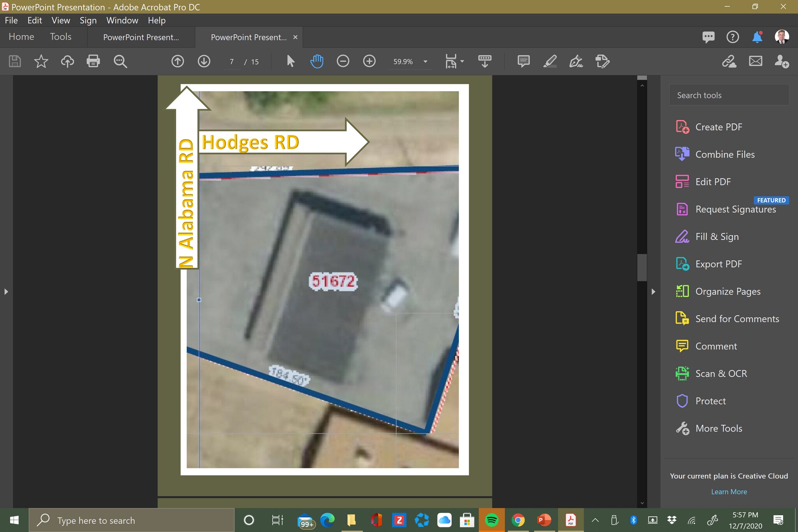
Task: Expand the fit page options dropdown
Action: 462,61
